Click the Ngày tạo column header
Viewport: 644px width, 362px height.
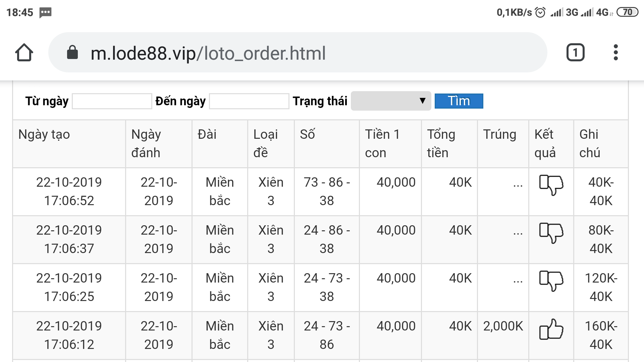click(44, 134)
